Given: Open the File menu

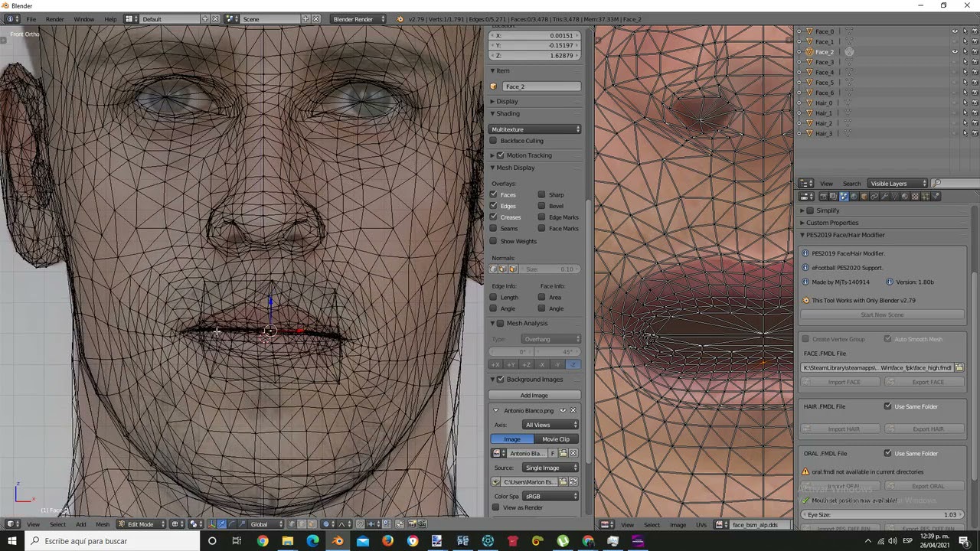Looking at the screenshot, I should click(31, 18).
